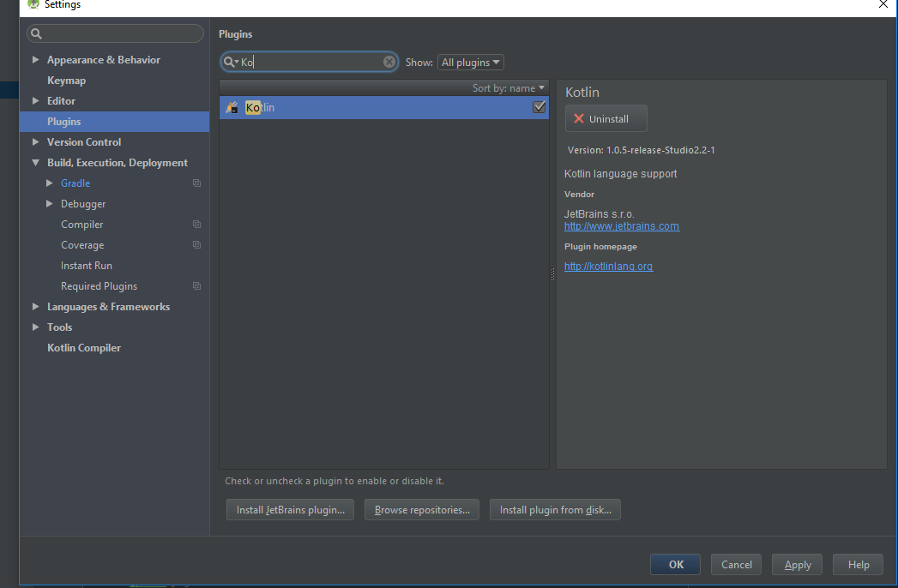Disable the Kotlin plugin checkbox

tap(539, 107)
